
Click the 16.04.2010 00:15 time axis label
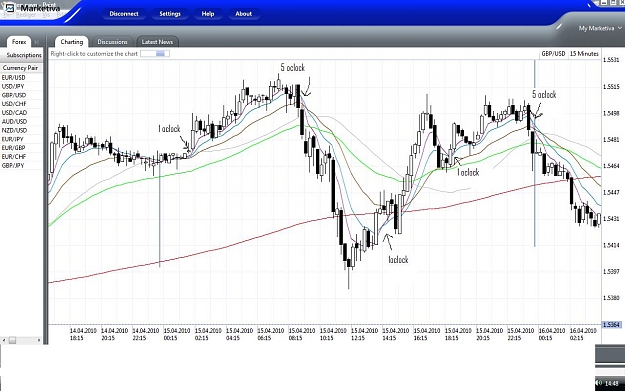coord(552,334)
